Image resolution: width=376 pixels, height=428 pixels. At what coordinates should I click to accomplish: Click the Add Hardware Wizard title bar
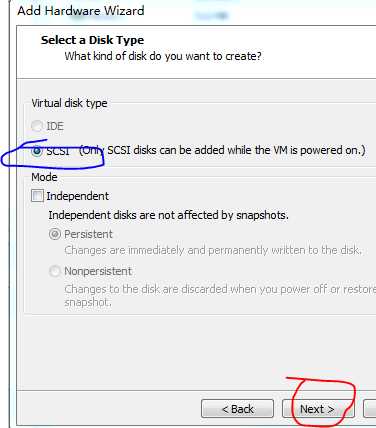[81, 11]
